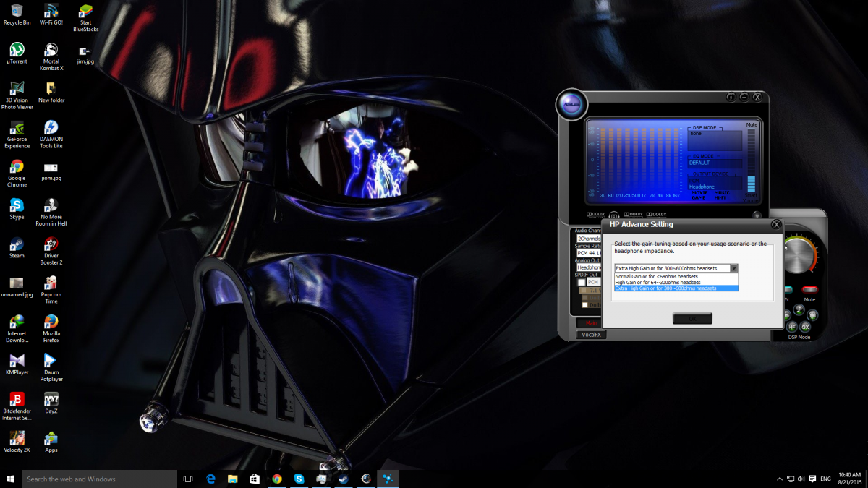The width and height of the screenshot is (868, 488).
Task: Confirm HP Advance Setting with OK
Action: (692, 318)
